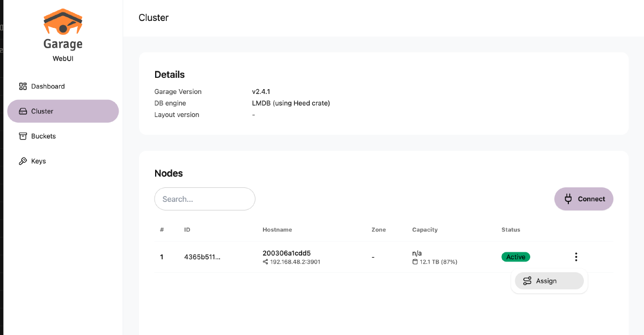Click the ID column header
The height and width of the screenshot is (335, 644).
(x=187, y=230)
